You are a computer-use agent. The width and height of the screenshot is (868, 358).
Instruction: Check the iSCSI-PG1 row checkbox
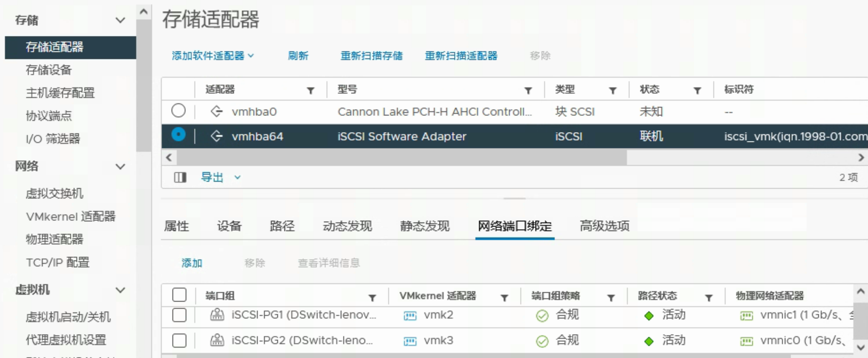[x=179, y=315]
